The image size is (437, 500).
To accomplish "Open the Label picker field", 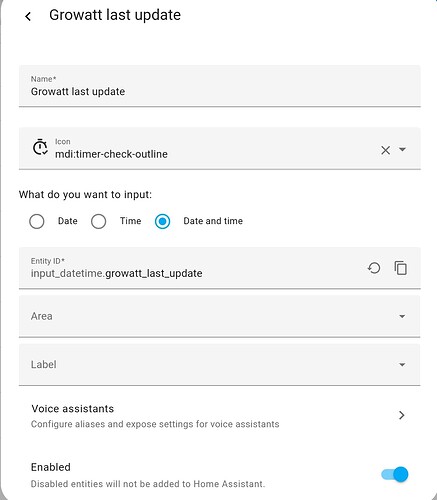I will [x=220, y=365].
